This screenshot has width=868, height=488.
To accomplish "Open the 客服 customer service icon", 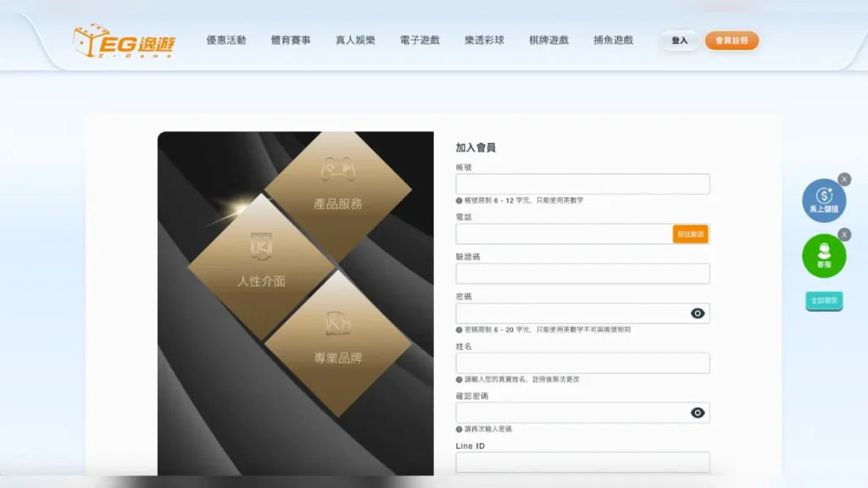I will coord(823,254).
